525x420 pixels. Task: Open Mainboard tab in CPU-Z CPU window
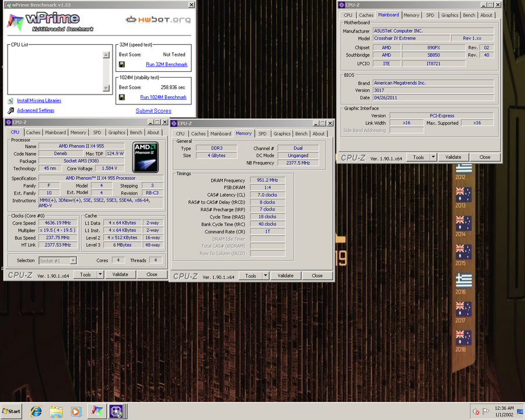[55, 132]
